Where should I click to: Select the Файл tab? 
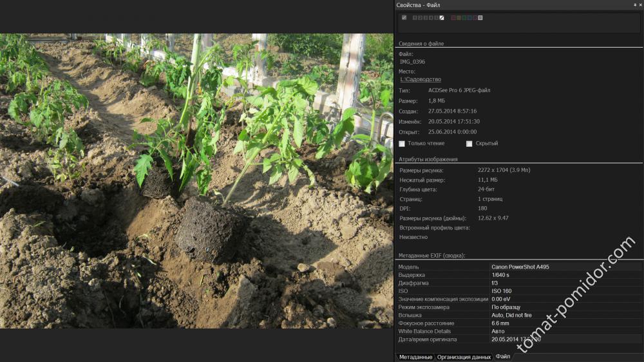click(503, 357)
